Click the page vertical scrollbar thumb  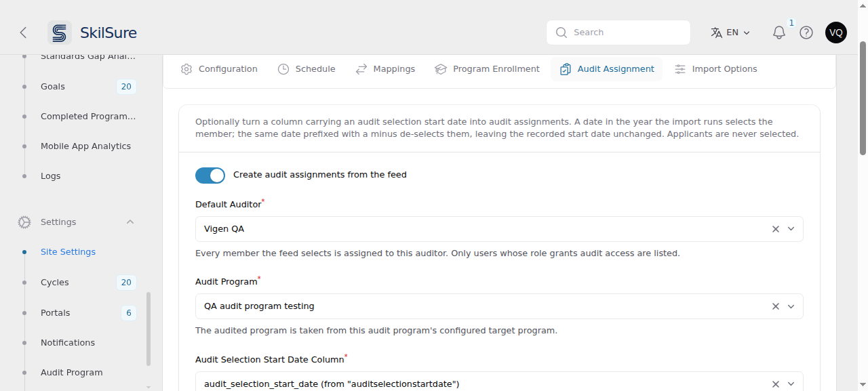pos(863,98)
